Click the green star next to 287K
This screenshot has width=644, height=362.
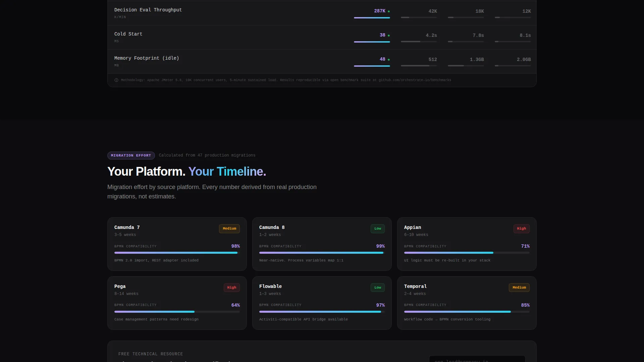coord(389,11)
